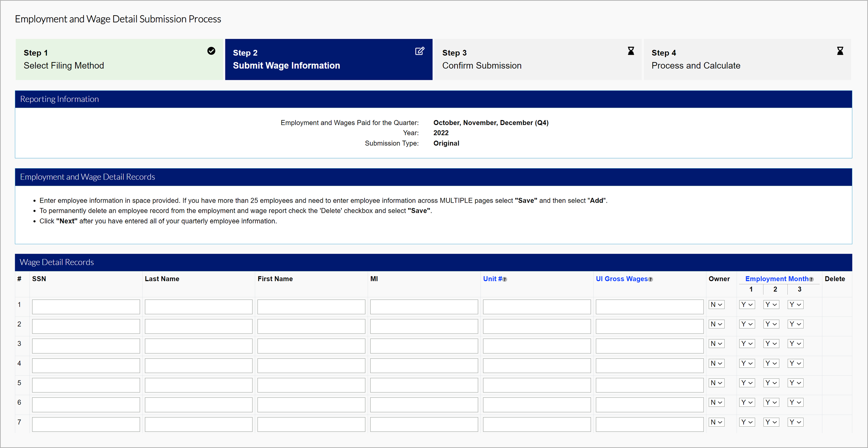868x448 pixels.
Task: Open the Owner dropdown in row 7
Action: tap(716, 422)
